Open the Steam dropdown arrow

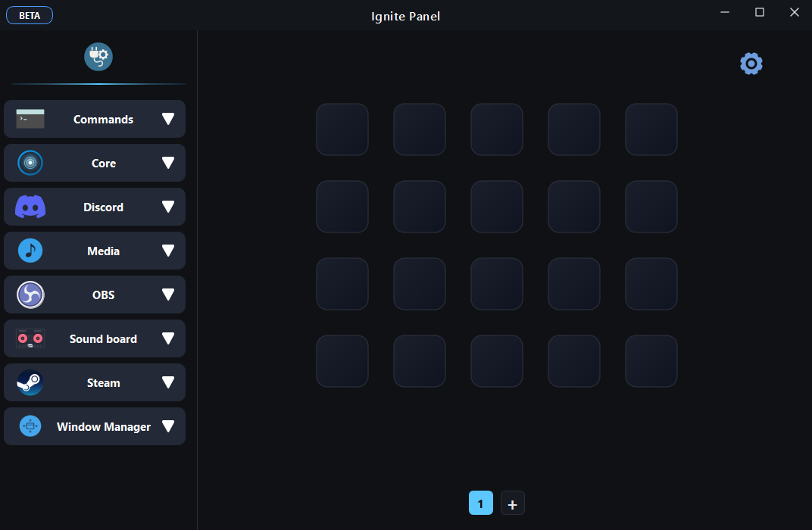pos(168,382)
